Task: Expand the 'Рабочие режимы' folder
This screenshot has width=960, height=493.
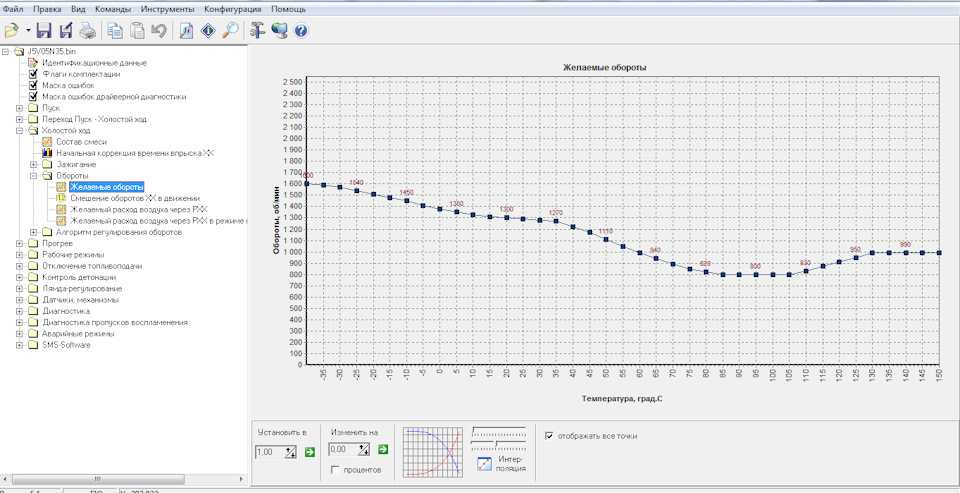Action: (20, 255)
